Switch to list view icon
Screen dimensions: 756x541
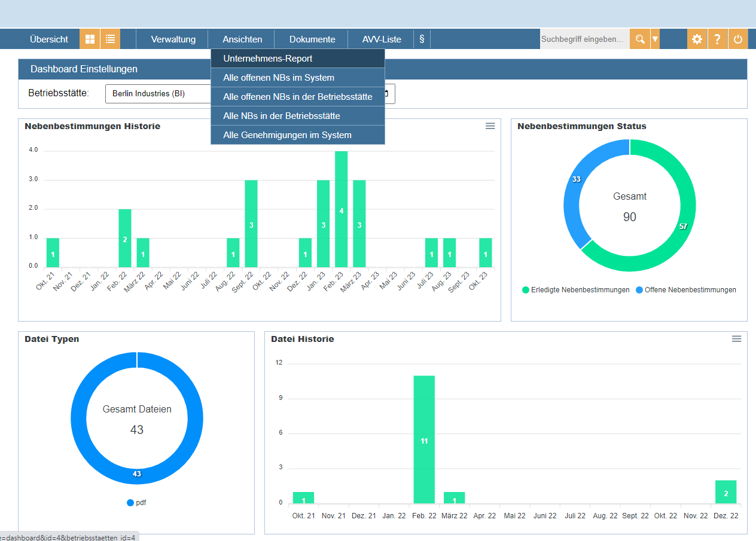110,39
